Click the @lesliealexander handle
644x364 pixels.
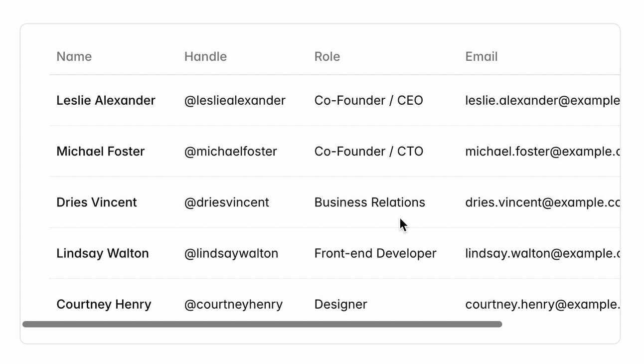(x=235, y=100)
